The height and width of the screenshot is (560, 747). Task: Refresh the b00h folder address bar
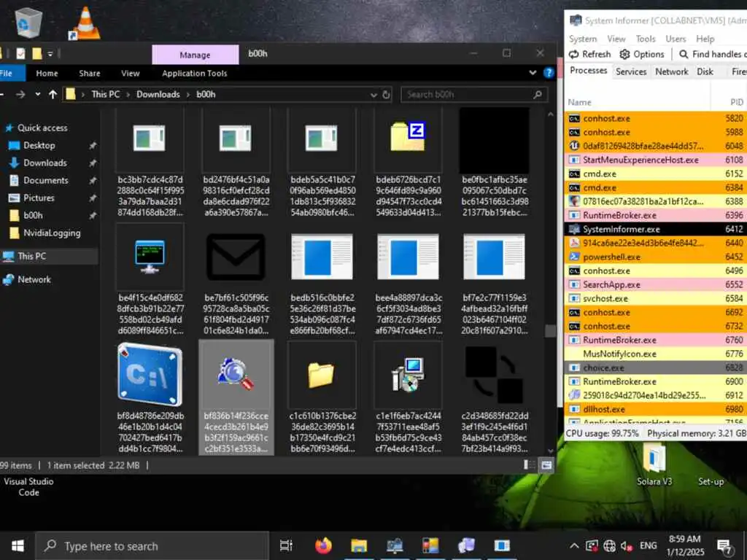(x=387, y=94)
